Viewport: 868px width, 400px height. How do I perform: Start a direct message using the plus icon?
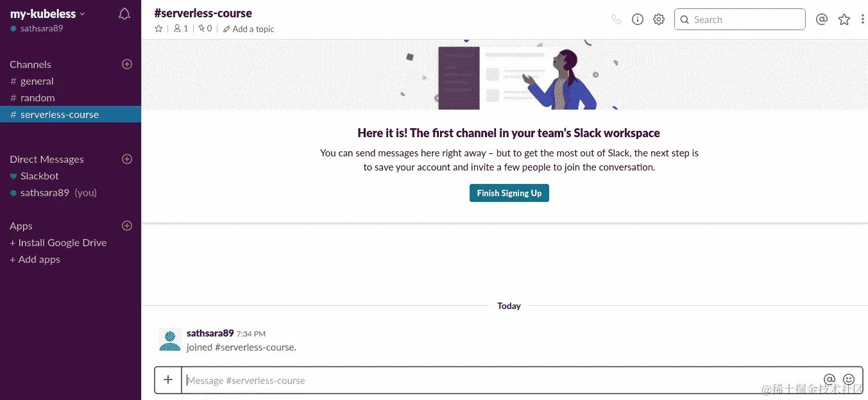pos(126,159)
